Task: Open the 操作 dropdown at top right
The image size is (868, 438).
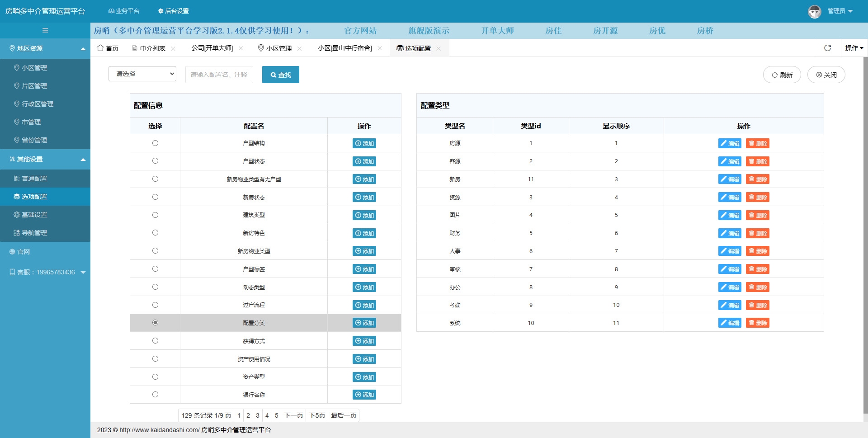Action: pyautogui.click(x=854, y=47)
